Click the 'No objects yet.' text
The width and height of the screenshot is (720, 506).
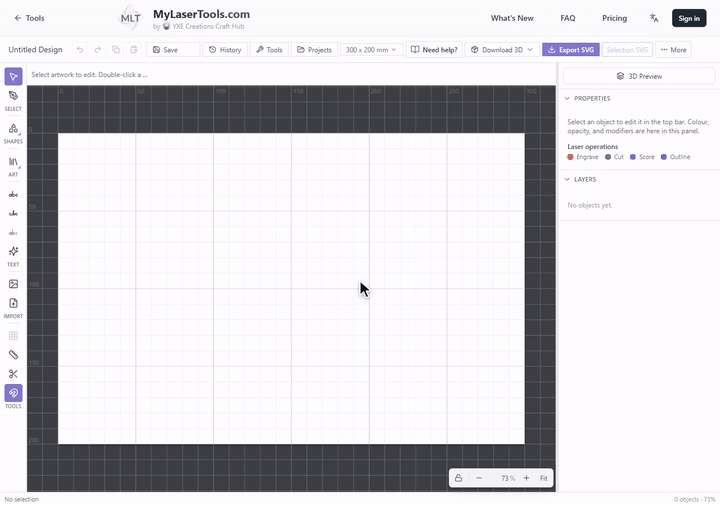(x=590, y=205)
